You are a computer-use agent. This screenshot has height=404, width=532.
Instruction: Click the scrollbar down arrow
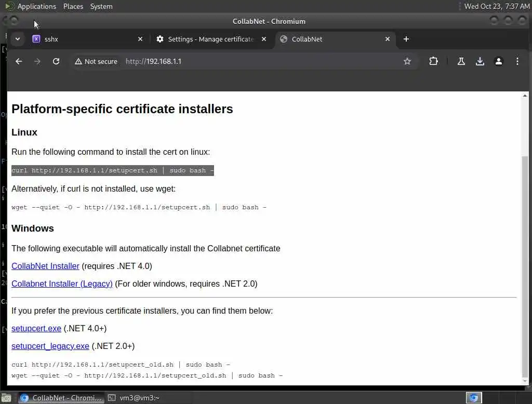click(525, 381)
